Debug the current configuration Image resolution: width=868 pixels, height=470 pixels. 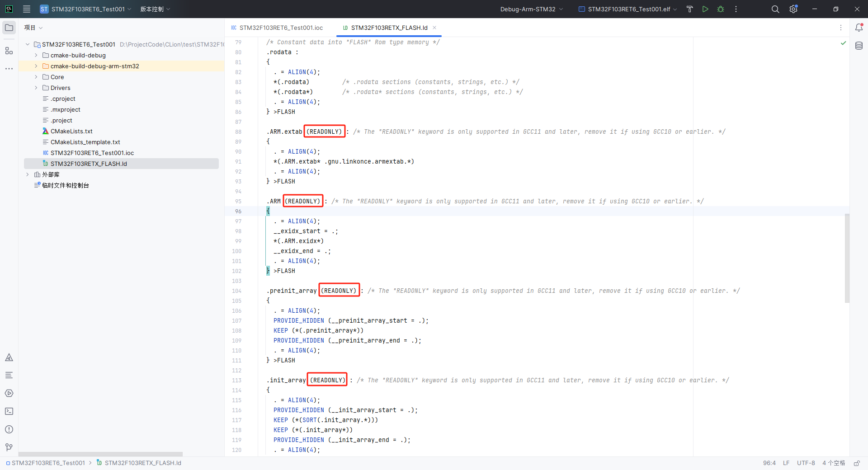721,9
